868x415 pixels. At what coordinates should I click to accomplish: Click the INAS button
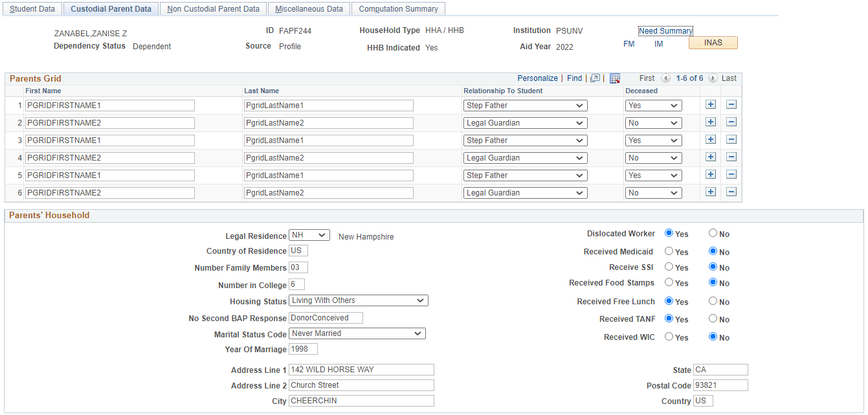(713, 43)
